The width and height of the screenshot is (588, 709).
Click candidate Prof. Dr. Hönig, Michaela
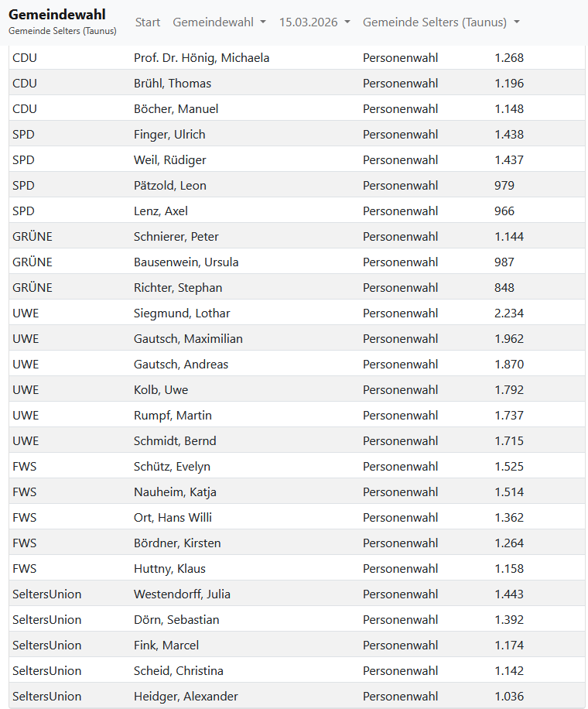[x=201, y=58]
